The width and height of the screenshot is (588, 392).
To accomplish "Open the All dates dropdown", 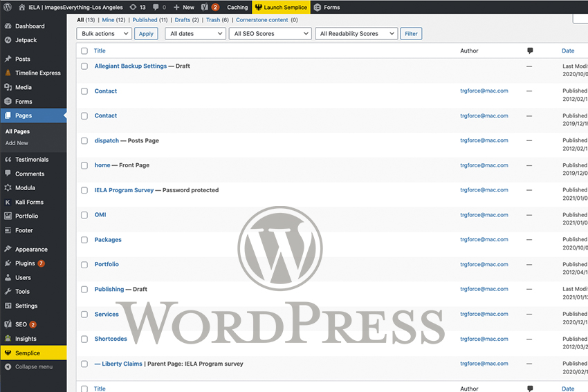I will [x=195, y=34].
